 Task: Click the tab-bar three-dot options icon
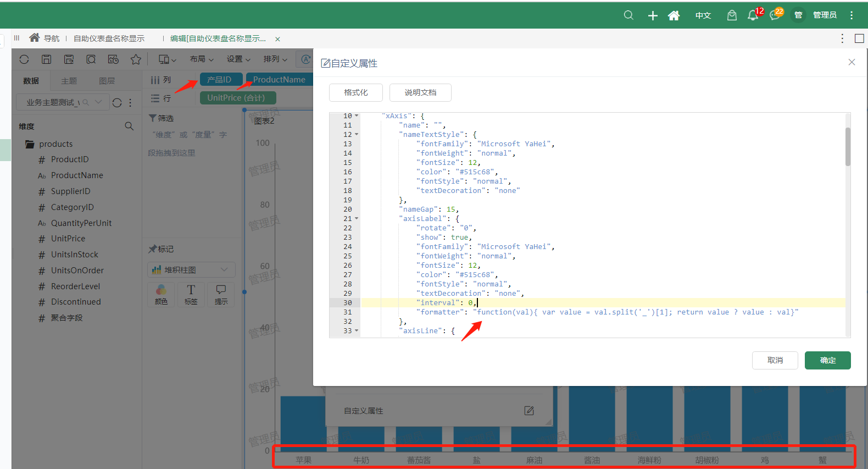click(842, 38)
